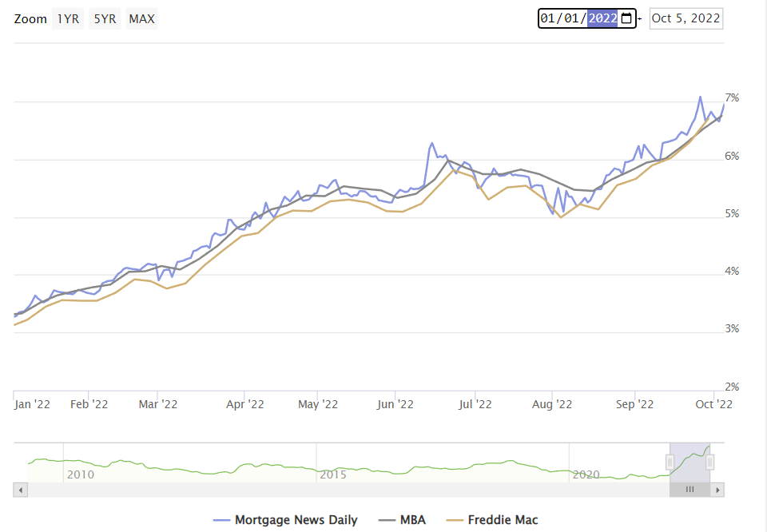Toggle the Mortgage News Daily series

[285, 520]
